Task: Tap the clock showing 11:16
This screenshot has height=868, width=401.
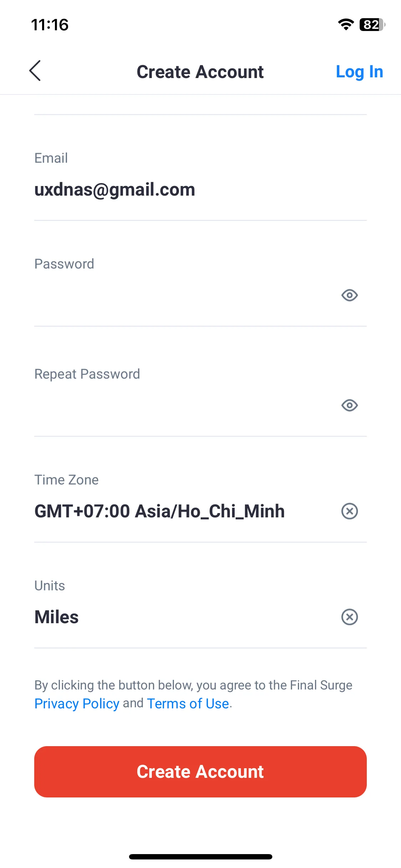Action: (50, 25)
